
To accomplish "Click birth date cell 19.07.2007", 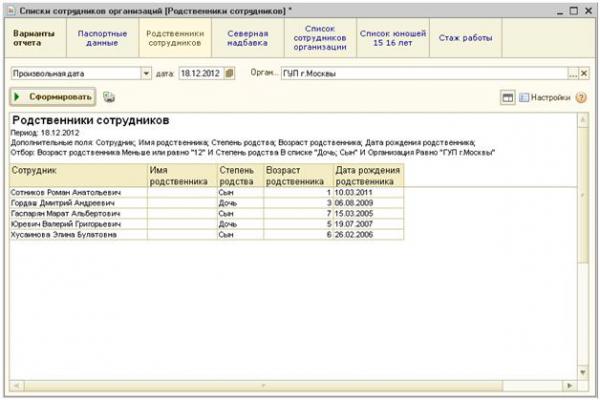I will [x=368, y=224].
